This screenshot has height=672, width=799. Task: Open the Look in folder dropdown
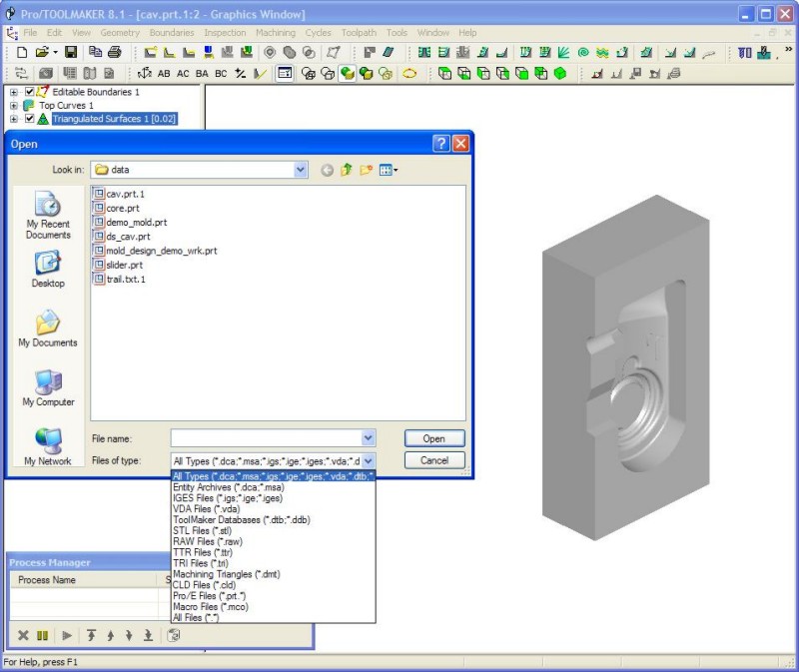click(x=301, y=170)
